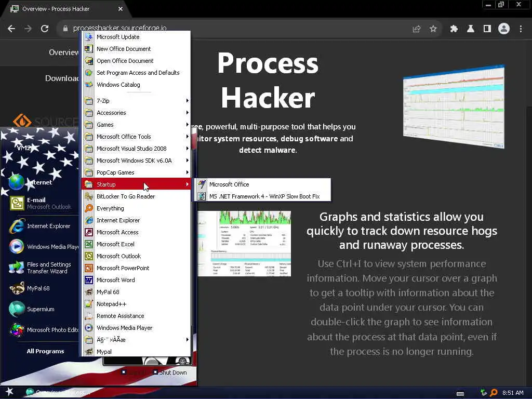The height and width of the screenshot is (399, 532).
Task: Click the 8:51 AM taskbar clock
Action: point(513,393)
